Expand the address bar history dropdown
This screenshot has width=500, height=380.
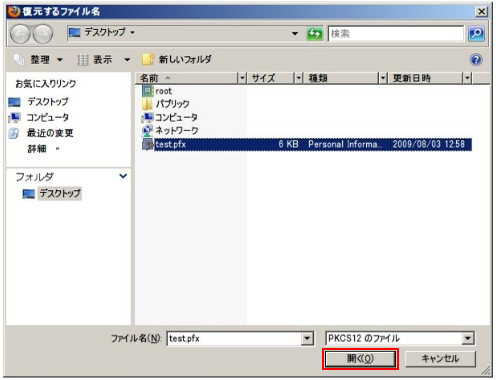coord(295,33)
